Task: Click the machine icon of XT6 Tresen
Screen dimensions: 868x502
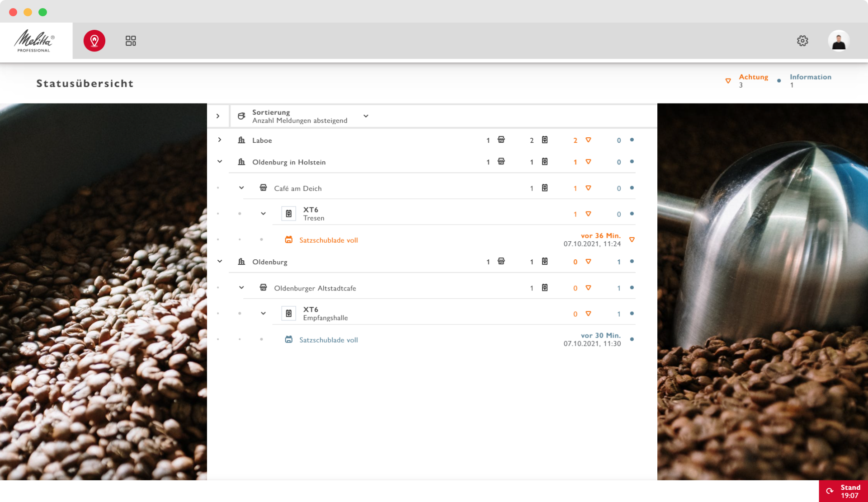Action: pos(288,213)
